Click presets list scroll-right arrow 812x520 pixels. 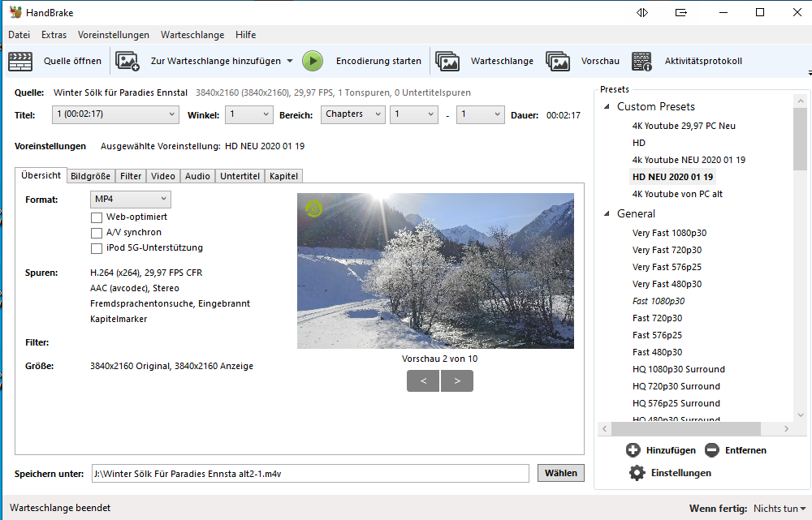pyautogui.click(x=786, y=428)
